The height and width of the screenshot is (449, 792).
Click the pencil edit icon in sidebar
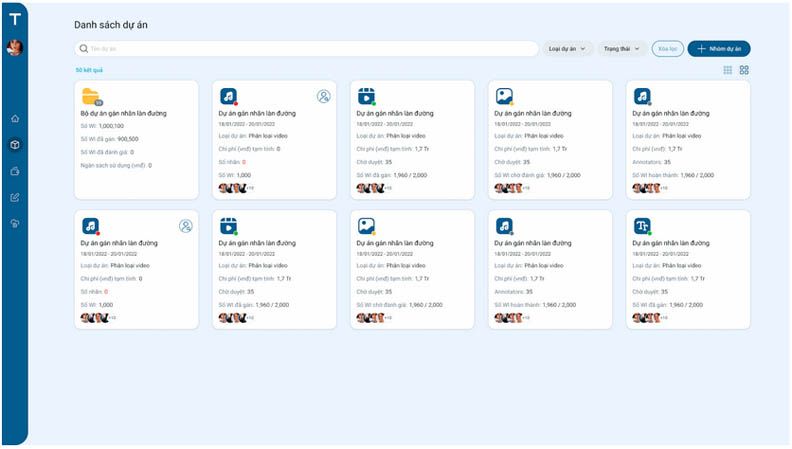(15, 197)
